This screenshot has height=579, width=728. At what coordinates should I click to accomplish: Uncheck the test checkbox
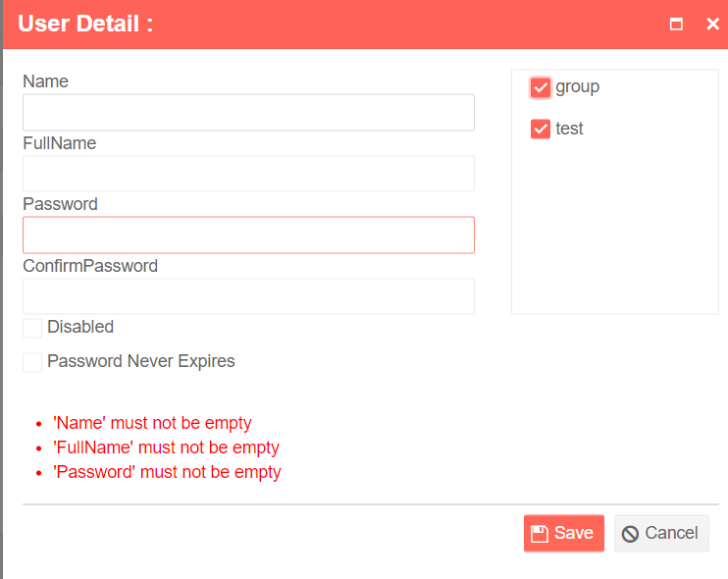click(540, 130)
